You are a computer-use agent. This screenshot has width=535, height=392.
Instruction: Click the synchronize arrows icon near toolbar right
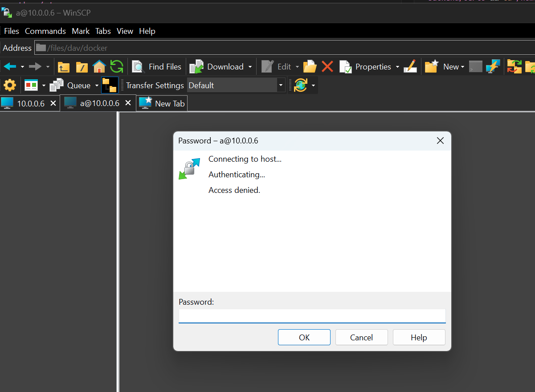[514, 66]
